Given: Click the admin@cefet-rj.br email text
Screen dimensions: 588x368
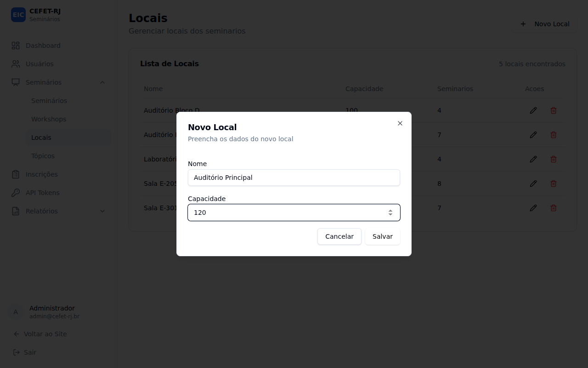Looking at the screenshot, I should [54, 316].
